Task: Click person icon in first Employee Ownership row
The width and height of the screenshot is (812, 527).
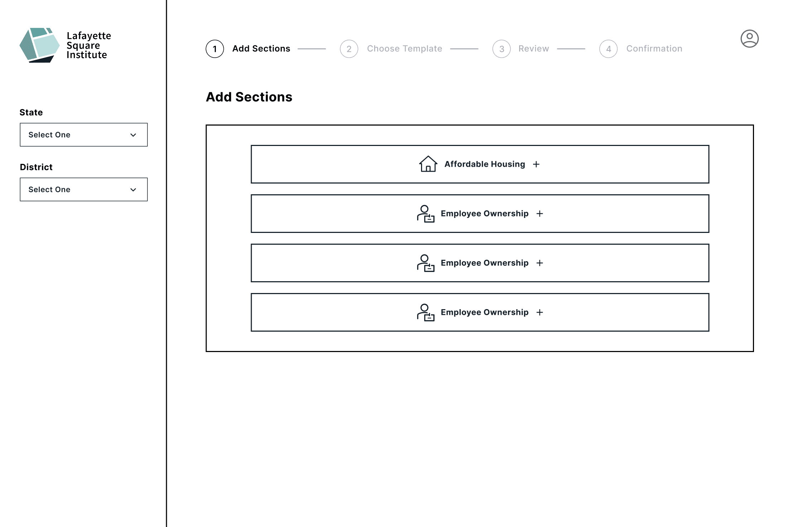Action: click(x=425, y=214)
